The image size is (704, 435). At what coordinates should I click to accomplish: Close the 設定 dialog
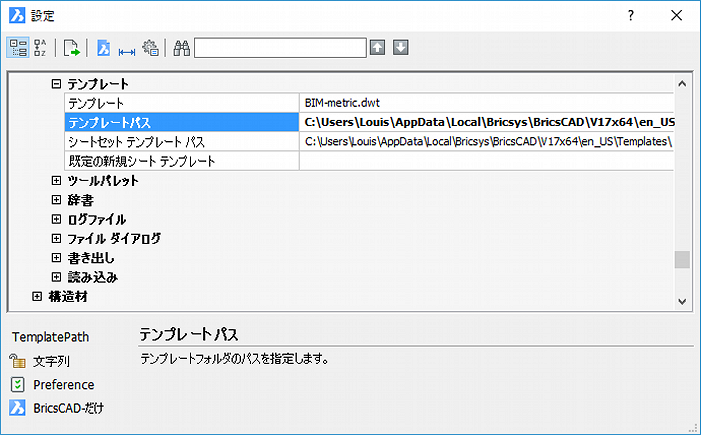[677, 16]
